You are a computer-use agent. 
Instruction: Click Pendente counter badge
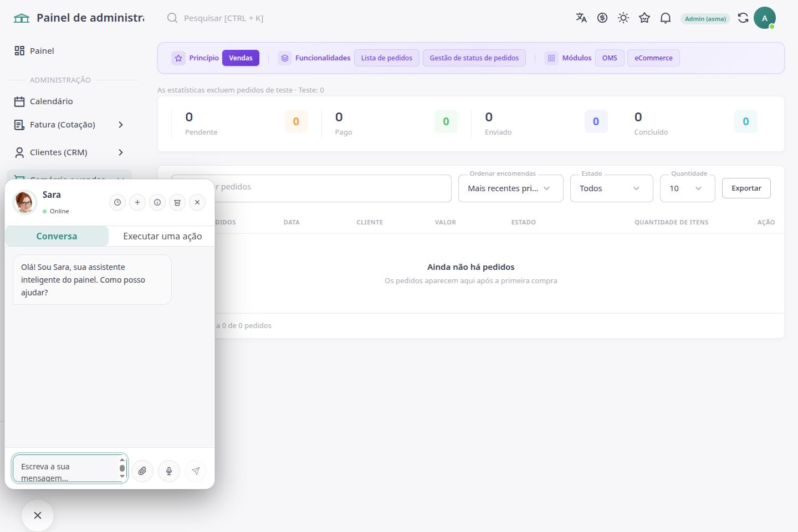296,121
